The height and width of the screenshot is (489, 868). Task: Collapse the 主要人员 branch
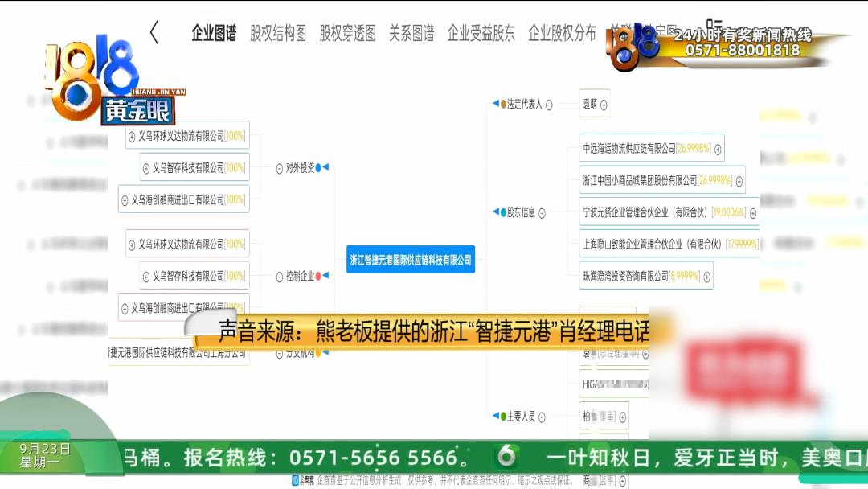click(x=542, y=417)
